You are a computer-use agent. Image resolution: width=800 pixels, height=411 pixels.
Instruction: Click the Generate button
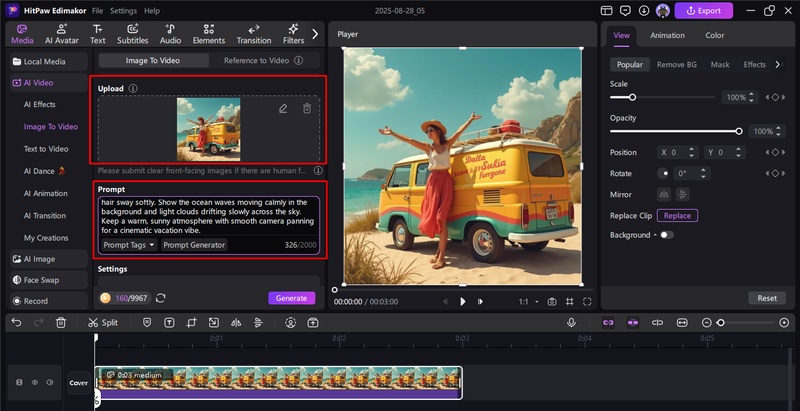292,298
